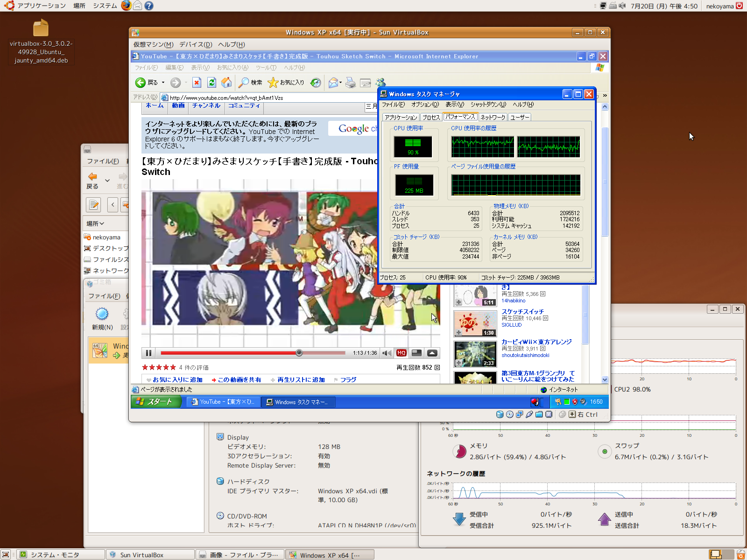Click the XP tray security shield icon
Viewport: 747px width, 560px height.
point(575,402)
